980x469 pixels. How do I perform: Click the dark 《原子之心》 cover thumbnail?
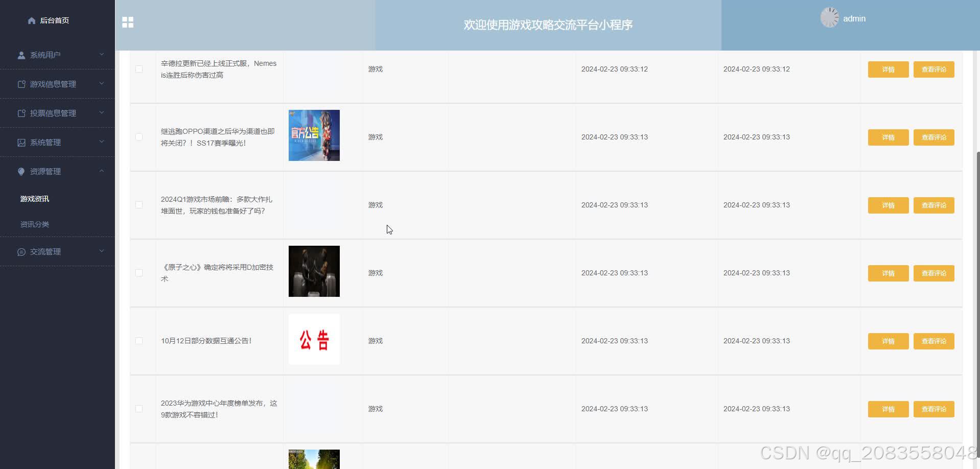314,271
